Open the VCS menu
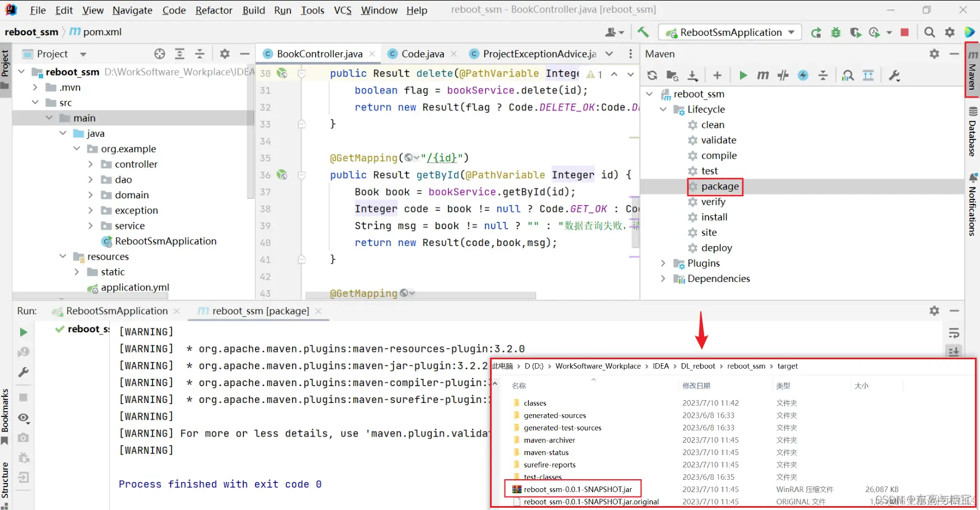Image resolution: width=980 pixels, height=510 pixels. [x=343, y=10]
